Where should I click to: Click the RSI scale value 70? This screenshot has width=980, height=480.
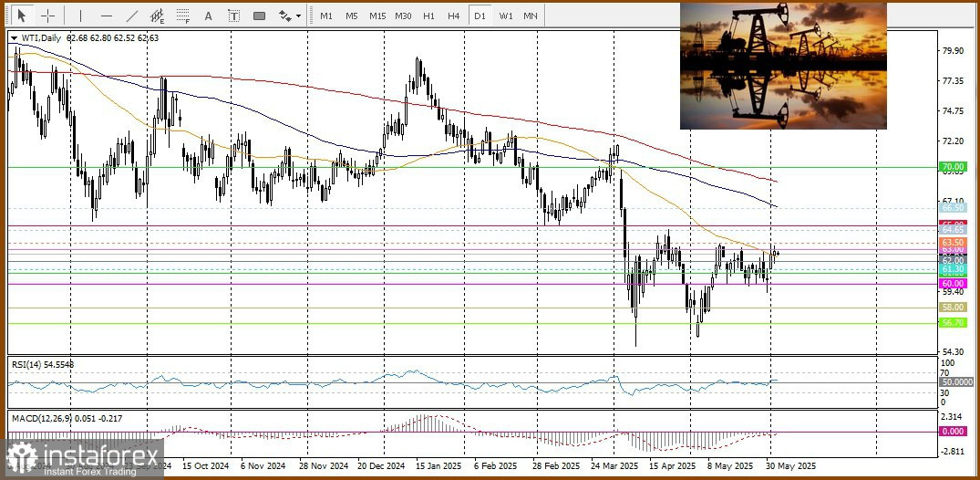click(x=945, y=372)
